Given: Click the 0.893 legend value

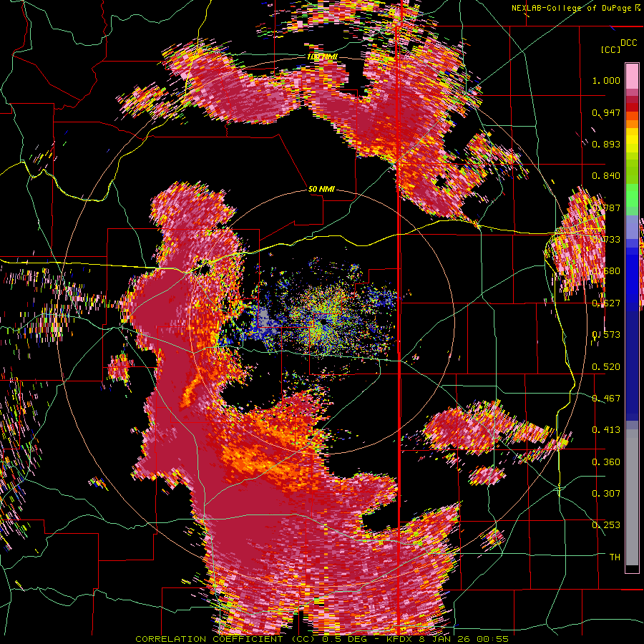Looking at the screenshot, I should click(606, 144).
